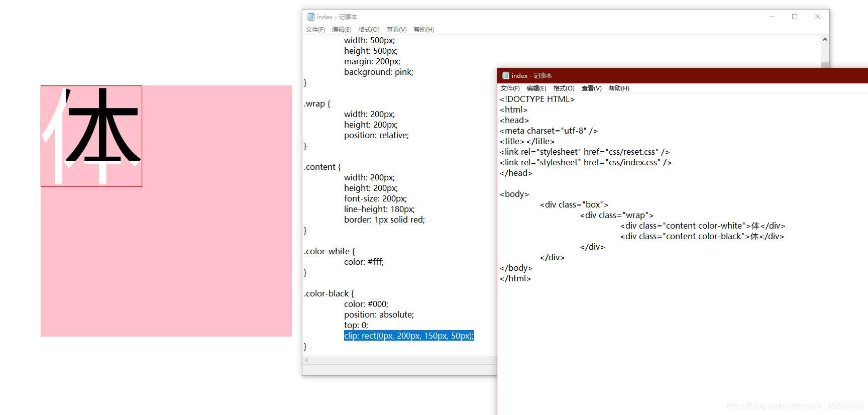The image size is (868, 415).
Task: Click the Notepad icon in back window title bar
Action: [310, 17]
